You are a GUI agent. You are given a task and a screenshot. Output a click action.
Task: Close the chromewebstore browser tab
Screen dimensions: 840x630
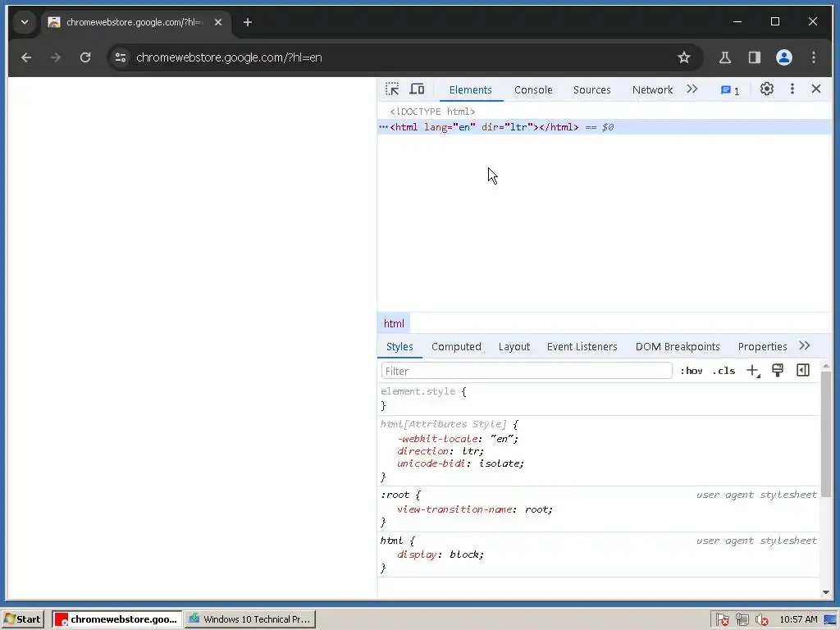tap(218, 22)
